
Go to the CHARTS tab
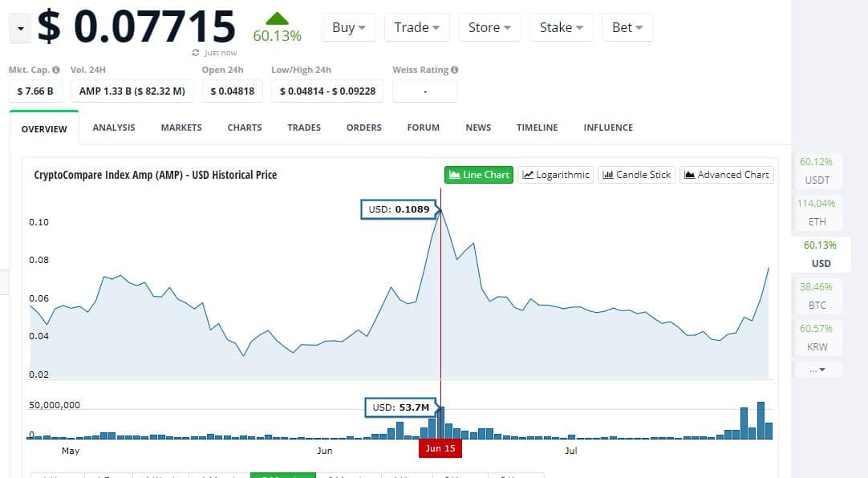pos(245,128)
